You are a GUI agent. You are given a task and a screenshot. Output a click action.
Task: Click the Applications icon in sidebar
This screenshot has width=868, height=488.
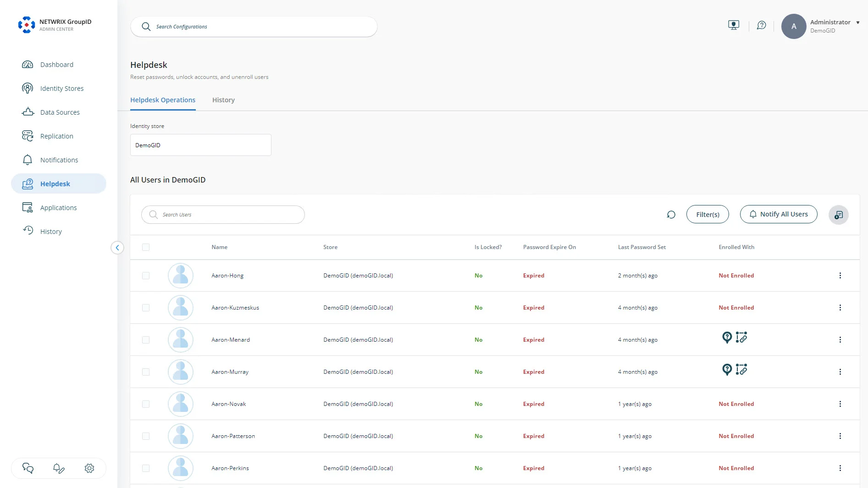(28, 208)
